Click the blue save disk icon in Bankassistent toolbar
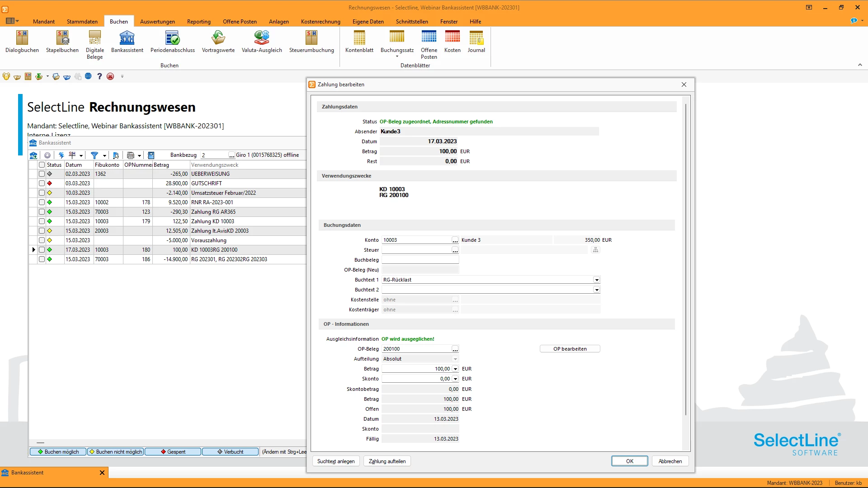868x488 pixels. [x=151, y=155]
